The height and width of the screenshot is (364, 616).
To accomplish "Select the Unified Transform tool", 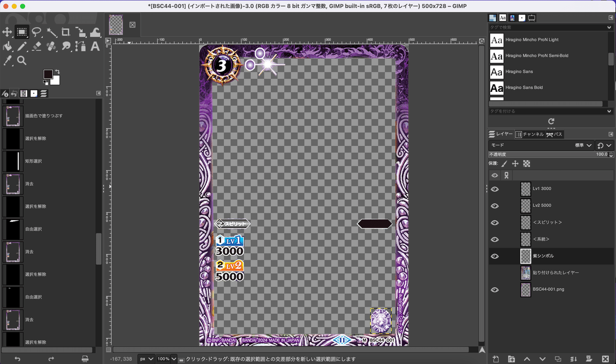I will pos(81,32).
